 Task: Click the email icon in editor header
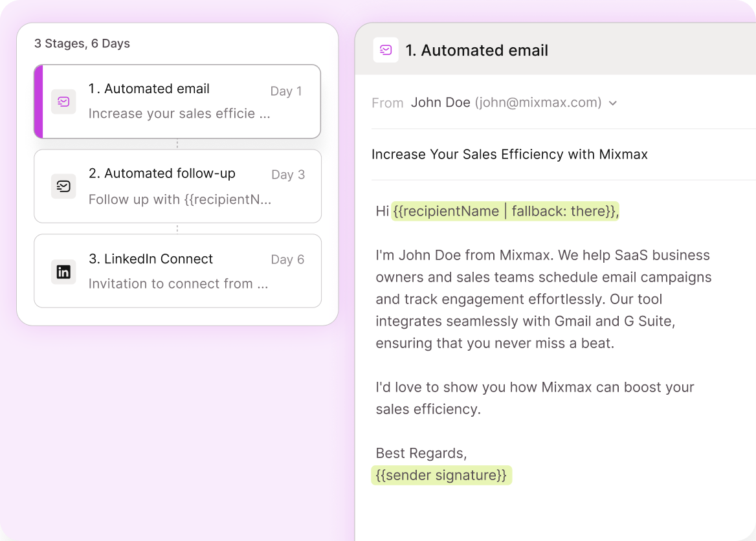[386, 50]
